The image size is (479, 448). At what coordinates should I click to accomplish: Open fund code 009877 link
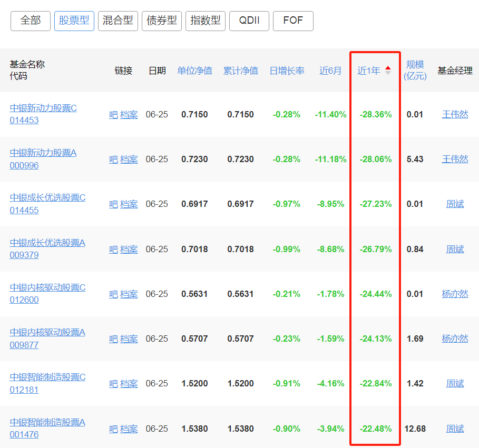tap(24, 345)
